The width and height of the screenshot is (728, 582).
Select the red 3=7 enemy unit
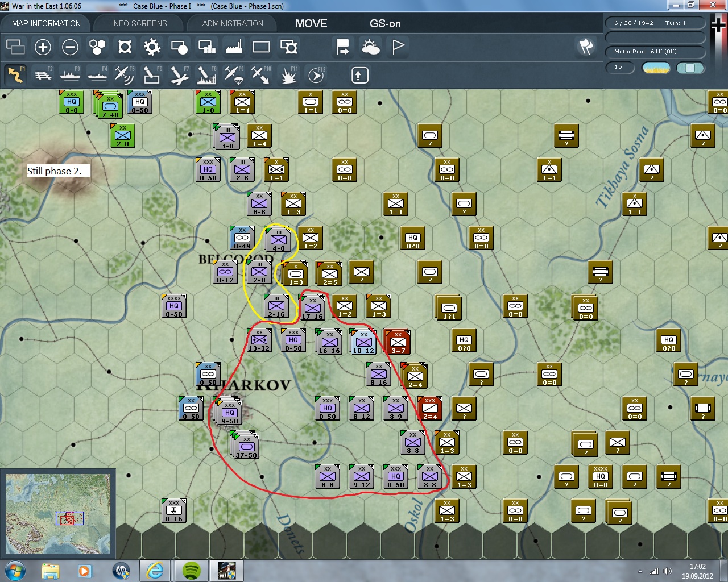click(398, 341)
